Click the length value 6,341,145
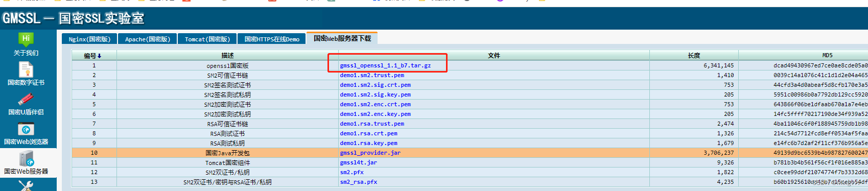 [x=718, y=66]
